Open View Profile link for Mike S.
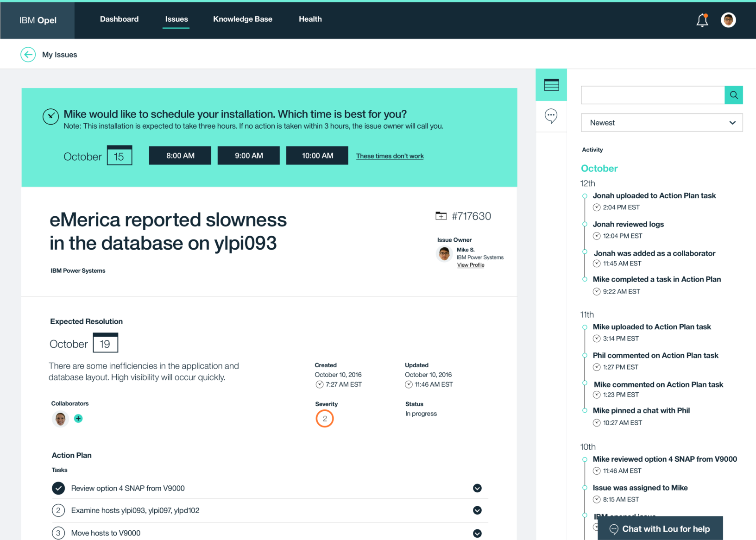 point(471,265)
